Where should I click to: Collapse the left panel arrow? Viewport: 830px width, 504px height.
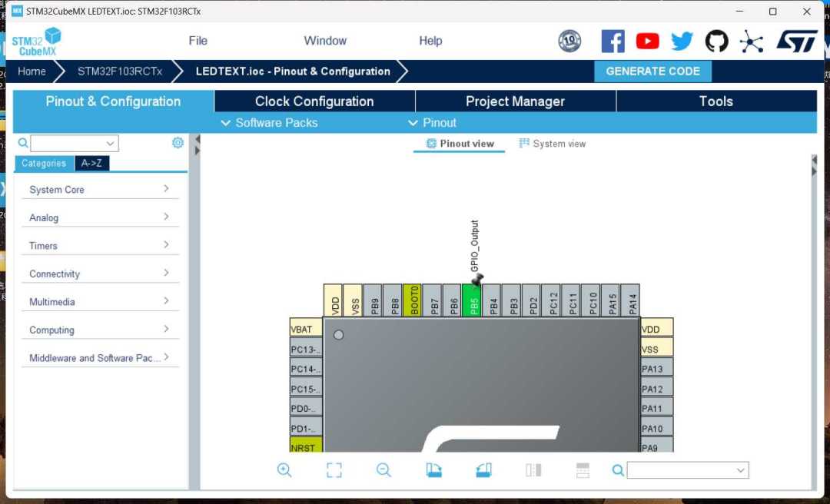[198, 139]
